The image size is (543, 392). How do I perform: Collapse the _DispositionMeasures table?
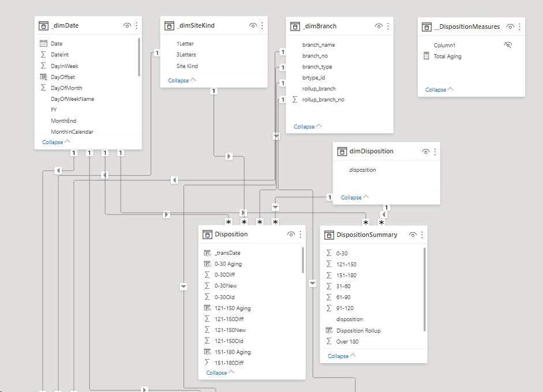coord(439,89)
